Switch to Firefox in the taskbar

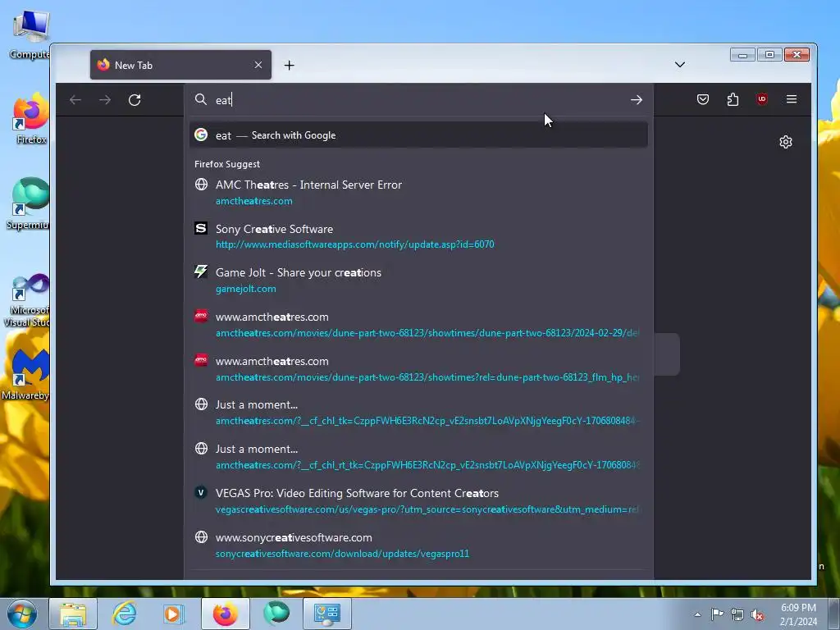coord(226,614)
